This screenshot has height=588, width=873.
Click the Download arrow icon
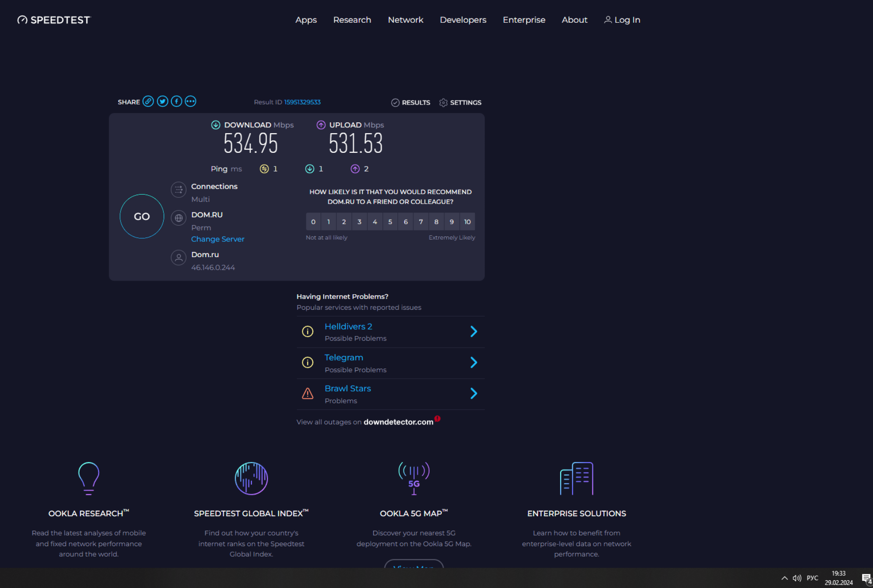click(x=216, y=125)
